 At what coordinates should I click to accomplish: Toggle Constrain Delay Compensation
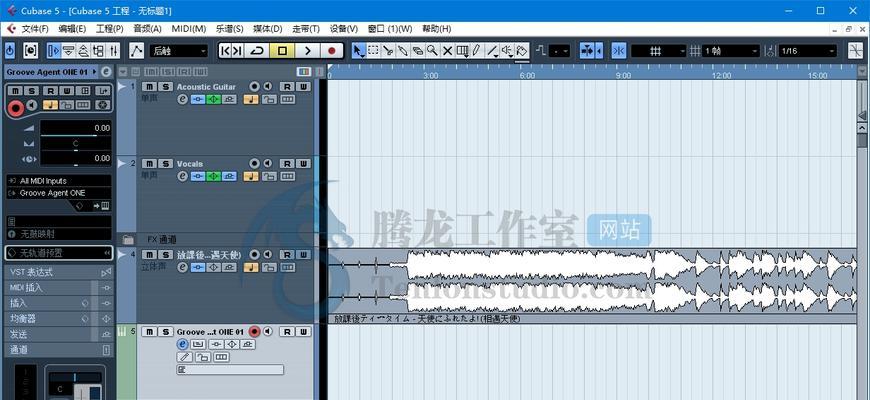click(31, 51)
